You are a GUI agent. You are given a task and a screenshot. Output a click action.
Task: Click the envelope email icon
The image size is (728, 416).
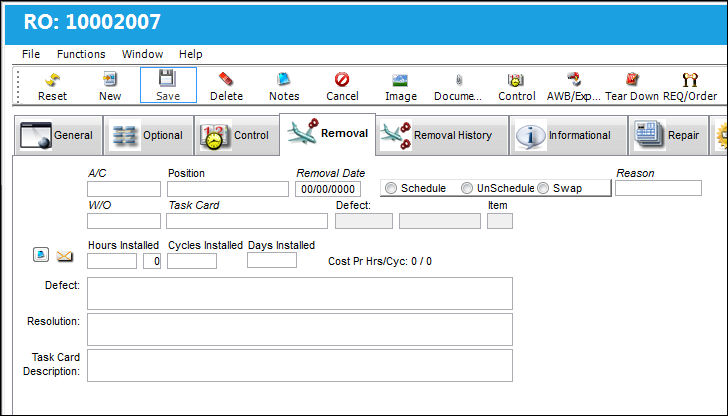tap(65, 256)
